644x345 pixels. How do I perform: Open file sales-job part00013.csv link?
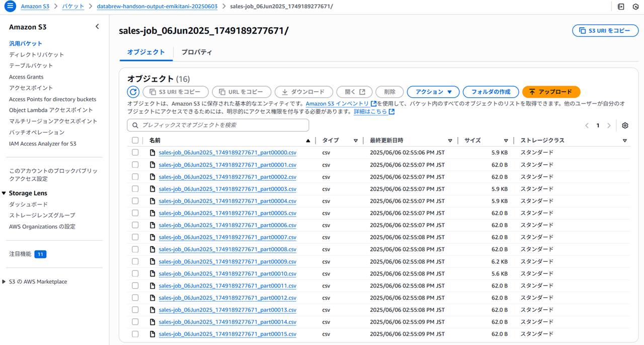coord(227,310)
